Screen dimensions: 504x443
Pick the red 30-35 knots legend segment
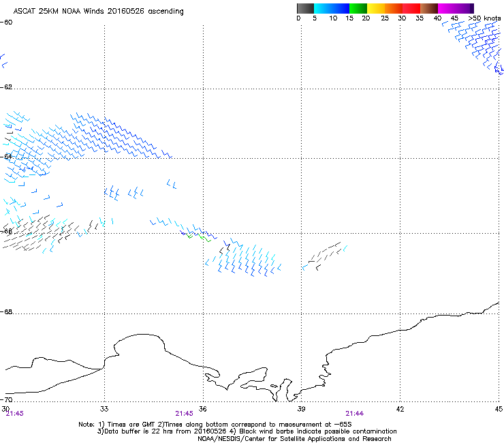click(x=411, y=8)
